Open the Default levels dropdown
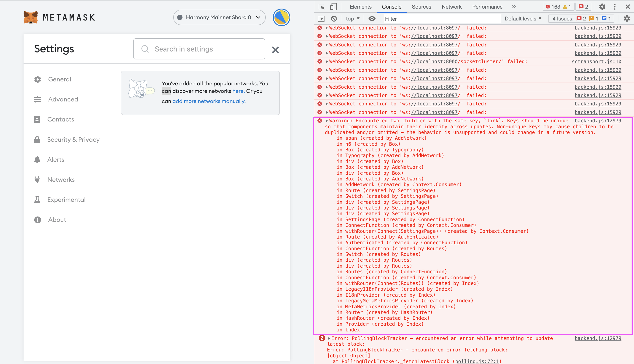The width and height of the screenshot is (634, 364). coord(523,19)
